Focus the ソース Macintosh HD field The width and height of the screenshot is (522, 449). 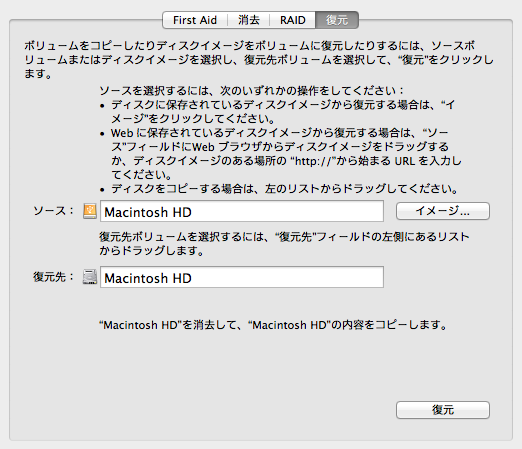242,211
